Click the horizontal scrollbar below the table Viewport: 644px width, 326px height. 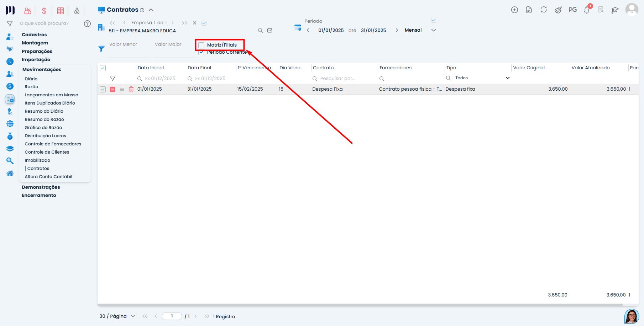pos(360,305)
